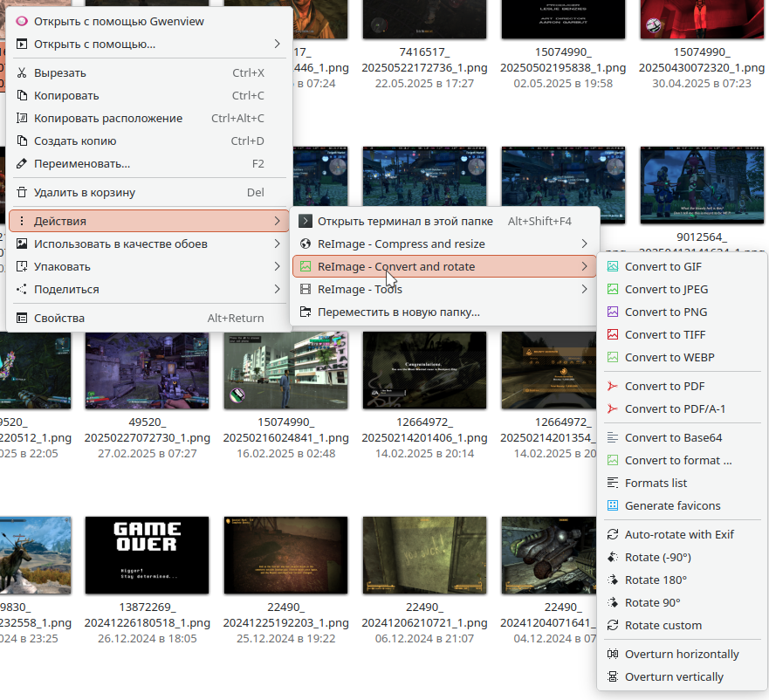Expand ReImage - Compress and resize chevron
769x700 pixels.
coord(584,244)
